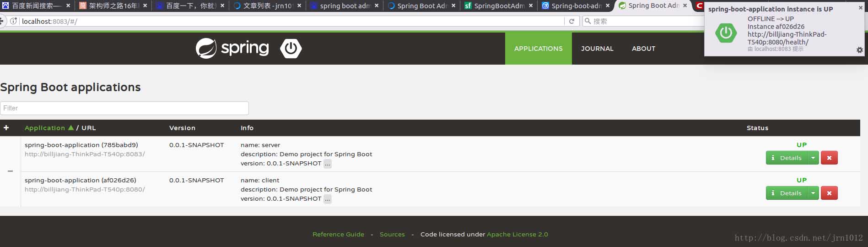
Task: Remove instance 785babd9 with red X button
Action: point(829,158)
